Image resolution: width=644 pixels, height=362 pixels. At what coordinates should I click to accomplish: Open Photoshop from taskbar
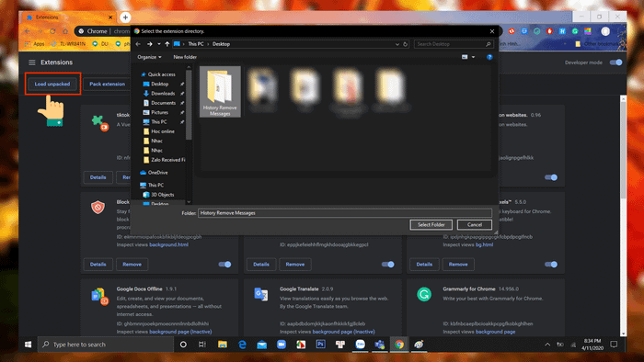pos(321,345)
